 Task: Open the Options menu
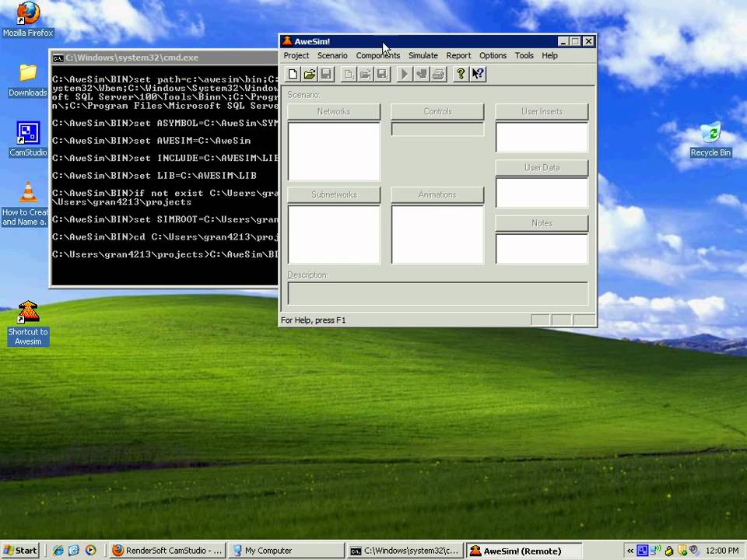coord(493,56)
